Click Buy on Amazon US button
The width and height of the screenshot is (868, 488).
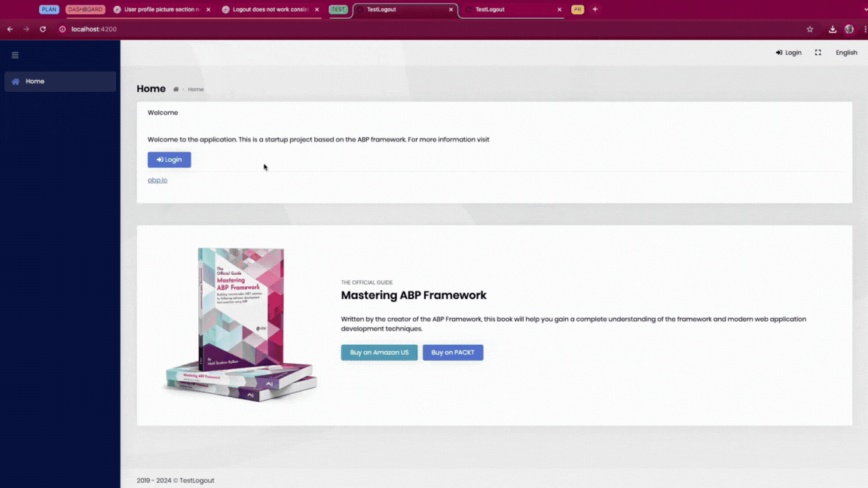(x=379, y=352)
